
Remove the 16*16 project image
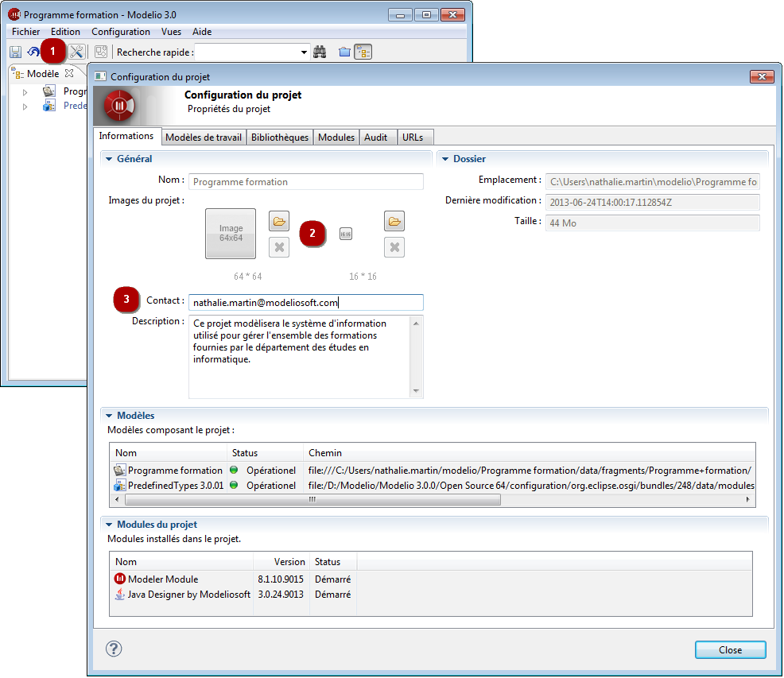tap(394, 247)
